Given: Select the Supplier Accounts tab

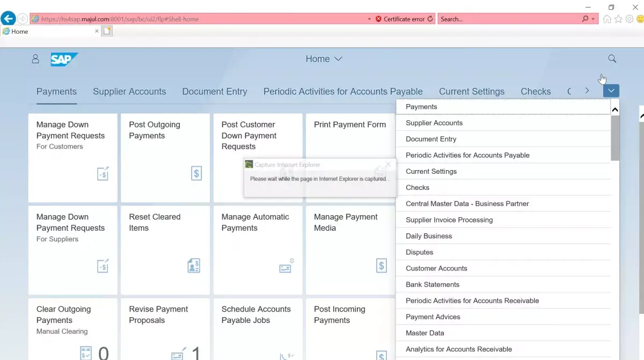Looking at the screenshot, I should tap(129, 92).
